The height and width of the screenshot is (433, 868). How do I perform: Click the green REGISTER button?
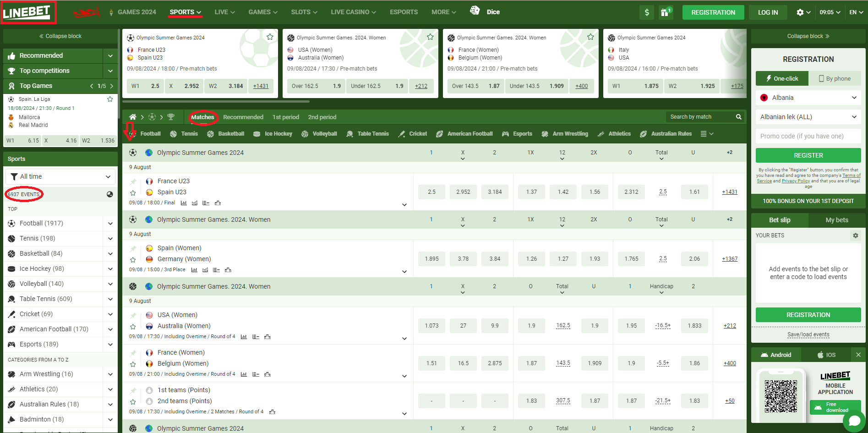pos(808,155)
